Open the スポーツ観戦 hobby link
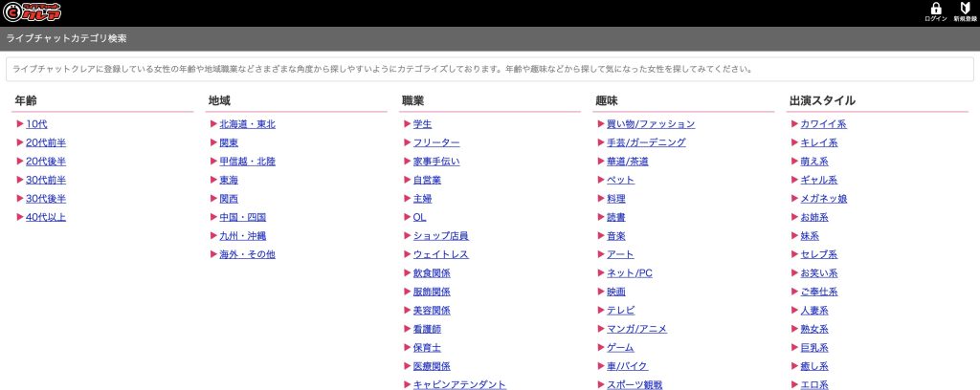Viewport: 980px width, 390px height. coord(635,385)
